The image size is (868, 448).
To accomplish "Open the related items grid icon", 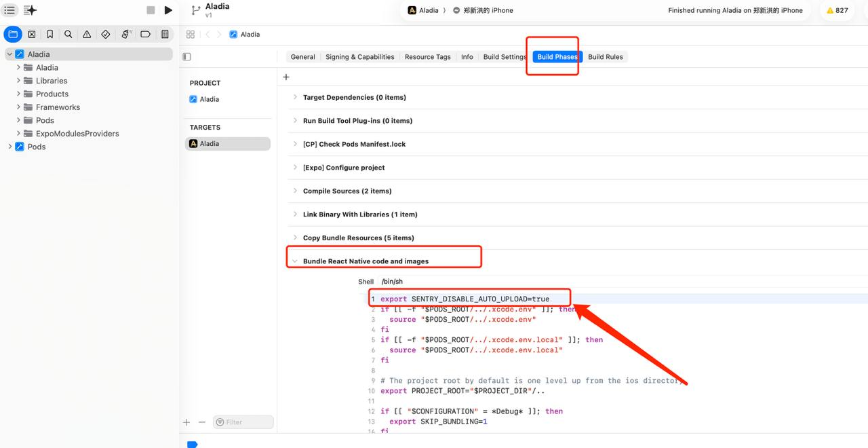I will 191,34.
